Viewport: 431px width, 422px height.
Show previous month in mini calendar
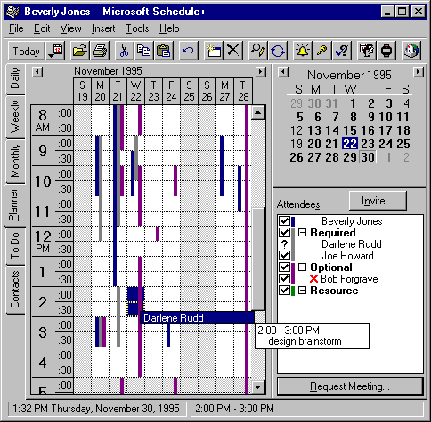pos(284,72)
